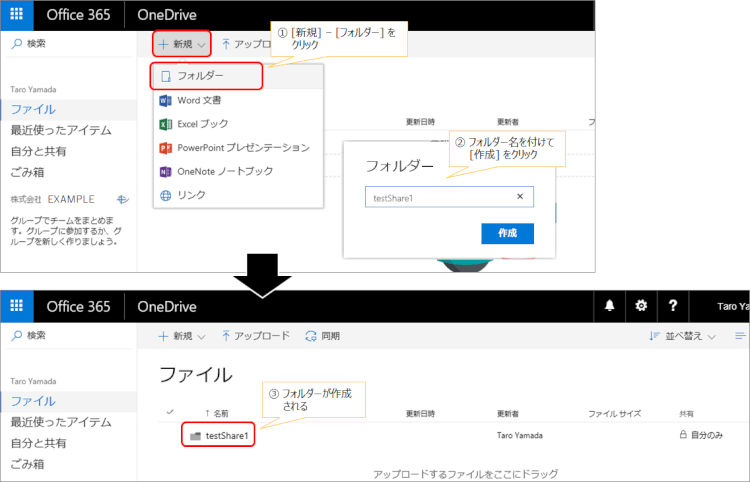Screen dimensions: 750x482
Task: Open ごみ箱 in the bottom sidebar
Action: [27, 464]
